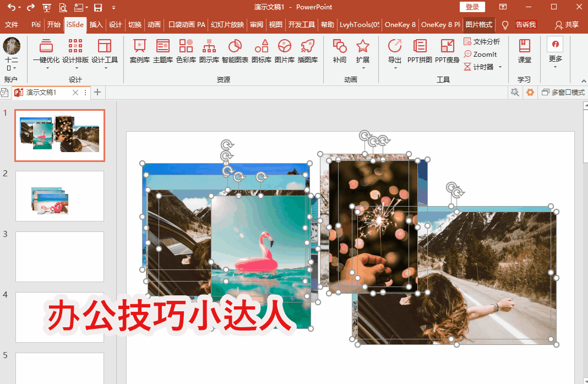Click the 登录 login button
The image size is (588, 384).
click(472, 7)
